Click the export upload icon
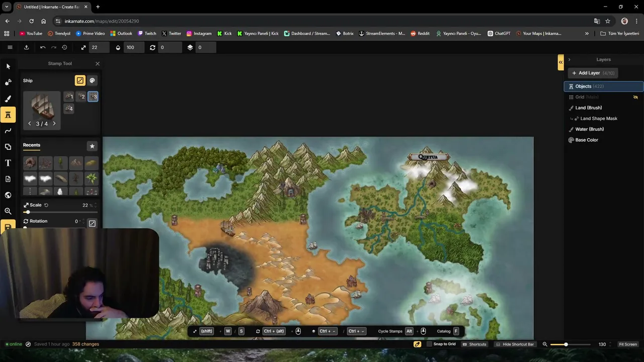The width and height of the screenshot is (644, 362). (26, 47)
